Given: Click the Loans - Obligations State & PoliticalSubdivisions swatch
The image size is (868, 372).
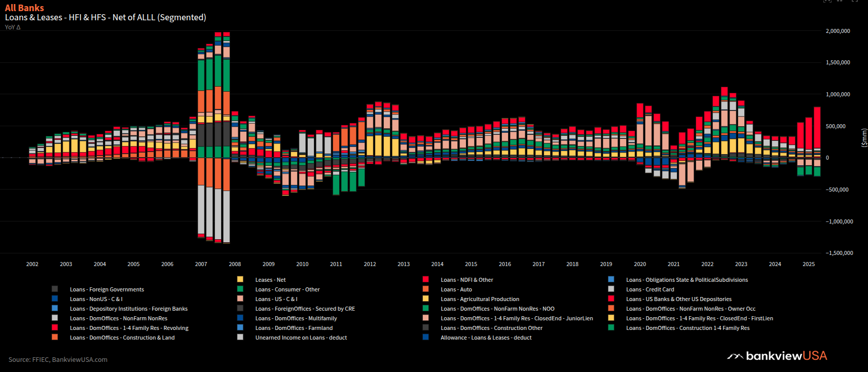Looking at the screenshot, I should (x=611, y=279).
